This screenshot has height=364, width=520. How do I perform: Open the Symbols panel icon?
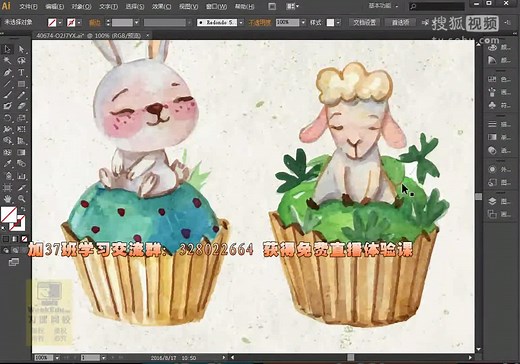click(492, 105)
